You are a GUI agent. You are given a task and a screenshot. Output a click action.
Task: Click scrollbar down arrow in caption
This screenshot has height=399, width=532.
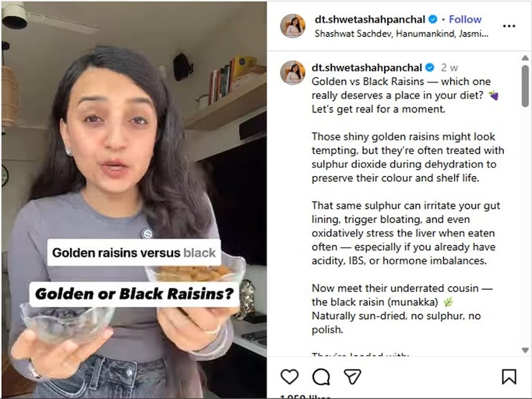click(x=525, y=350)
